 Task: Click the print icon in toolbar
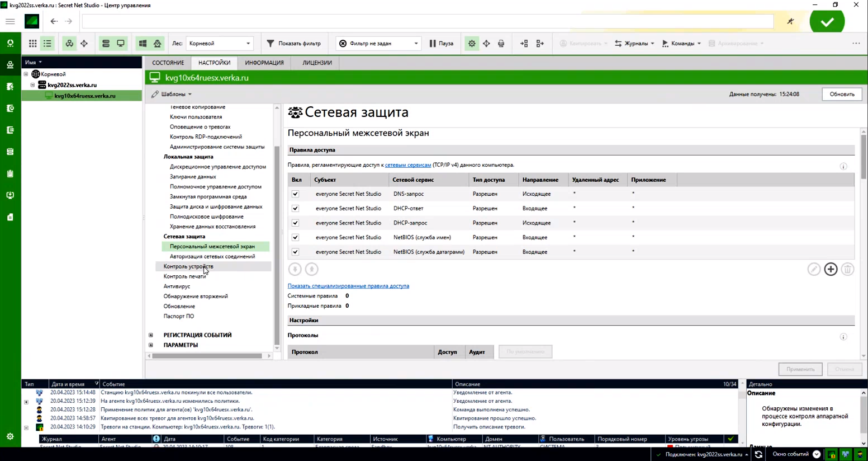(501, 44)
